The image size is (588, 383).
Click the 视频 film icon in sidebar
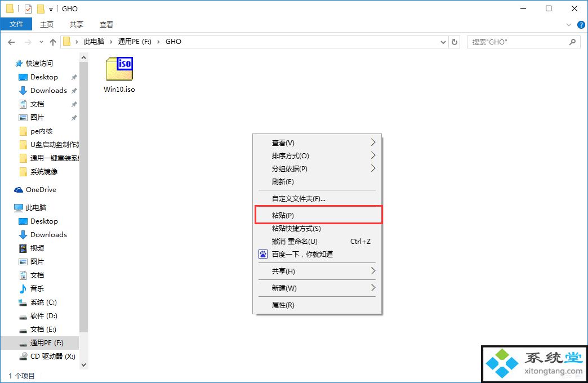click(x=23, y=248)
